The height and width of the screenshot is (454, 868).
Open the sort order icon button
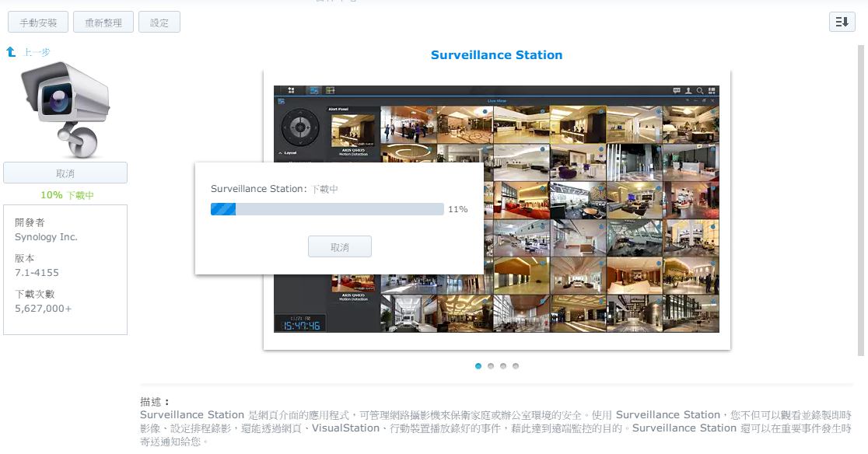(842, 22)
